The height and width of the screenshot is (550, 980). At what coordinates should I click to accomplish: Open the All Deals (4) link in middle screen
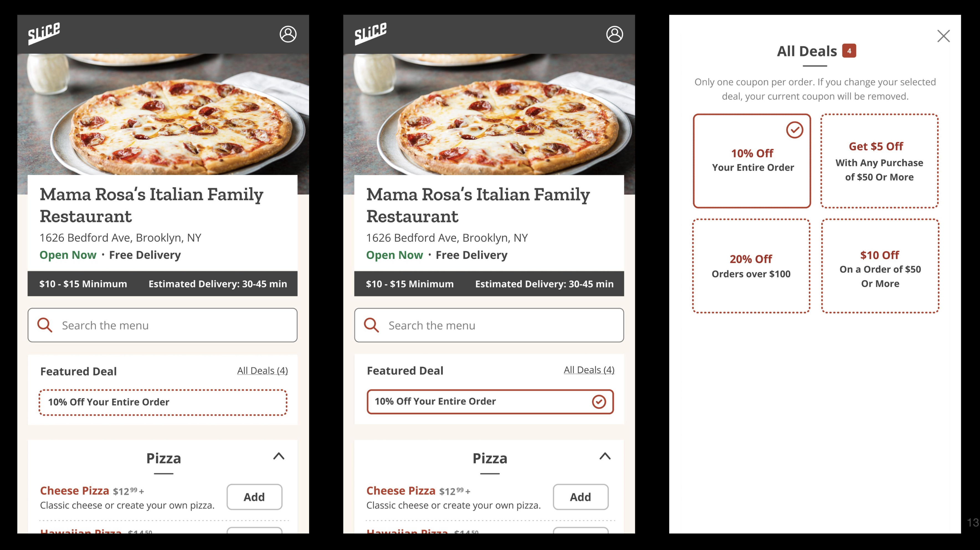(589, 370)
